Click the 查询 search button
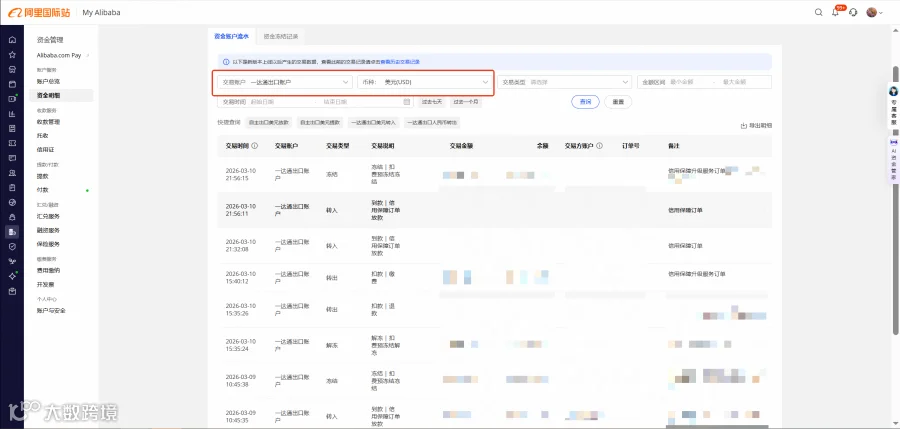The width and height of the screenshot is (900, 429). pos(585,102)
